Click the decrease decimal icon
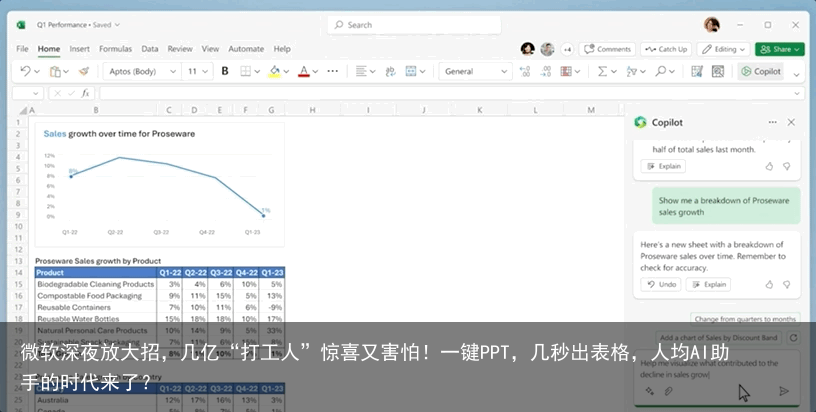The image size is (816, 412). (525, 71)
